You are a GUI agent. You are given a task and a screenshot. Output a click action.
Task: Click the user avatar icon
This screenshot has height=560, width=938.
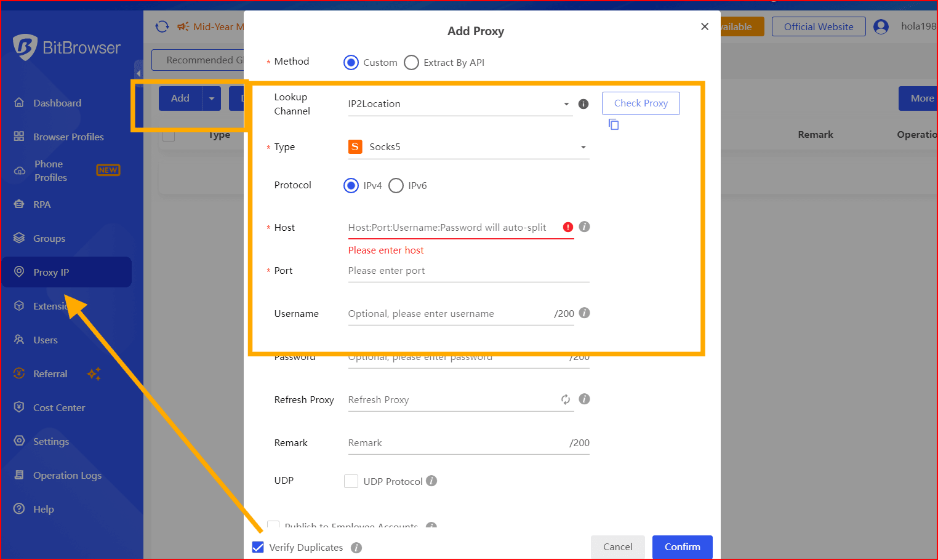(x=881, y=26)
